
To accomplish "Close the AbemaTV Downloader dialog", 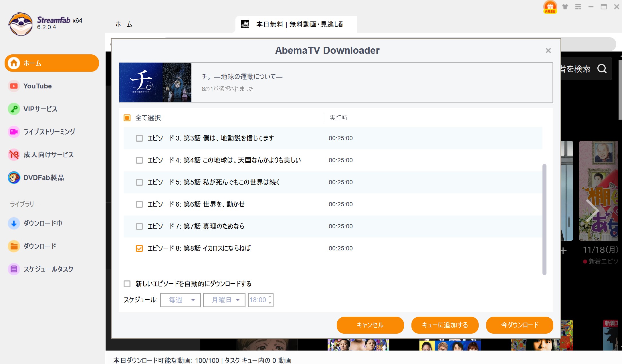I will point(548,51).
